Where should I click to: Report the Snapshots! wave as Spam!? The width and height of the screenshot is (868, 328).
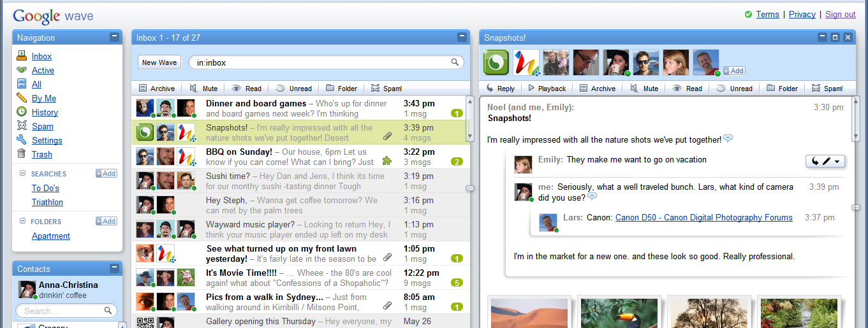[x=827, y=89]
